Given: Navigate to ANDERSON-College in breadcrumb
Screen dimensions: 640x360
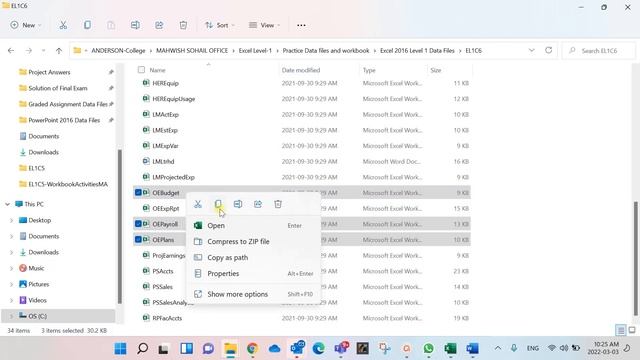Looking at the screenshot, I should (118, 51).
